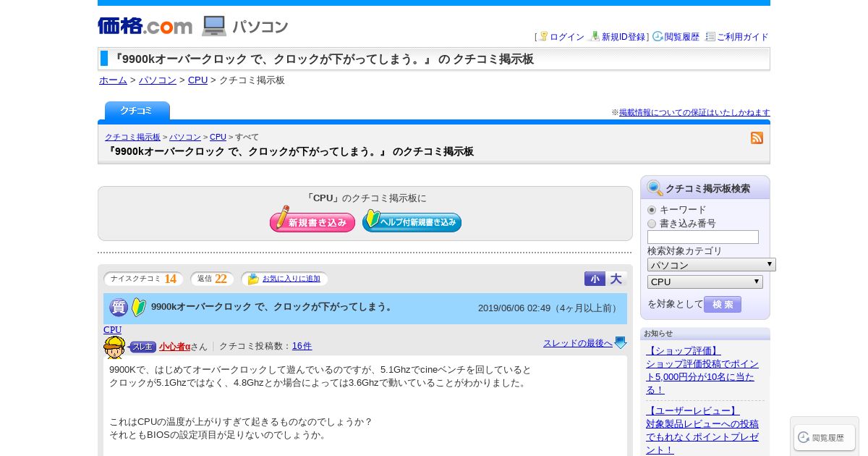The height and width of the screenshot is (456, 868).
Task: Click the 質 question badge icon
Action: pyautogui.click(x=119, y=308)
